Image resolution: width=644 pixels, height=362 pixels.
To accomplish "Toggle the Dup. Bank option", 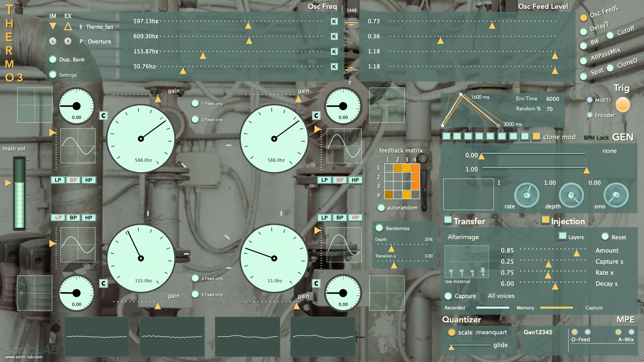I will pyautogui.click(x=53, y=60).
